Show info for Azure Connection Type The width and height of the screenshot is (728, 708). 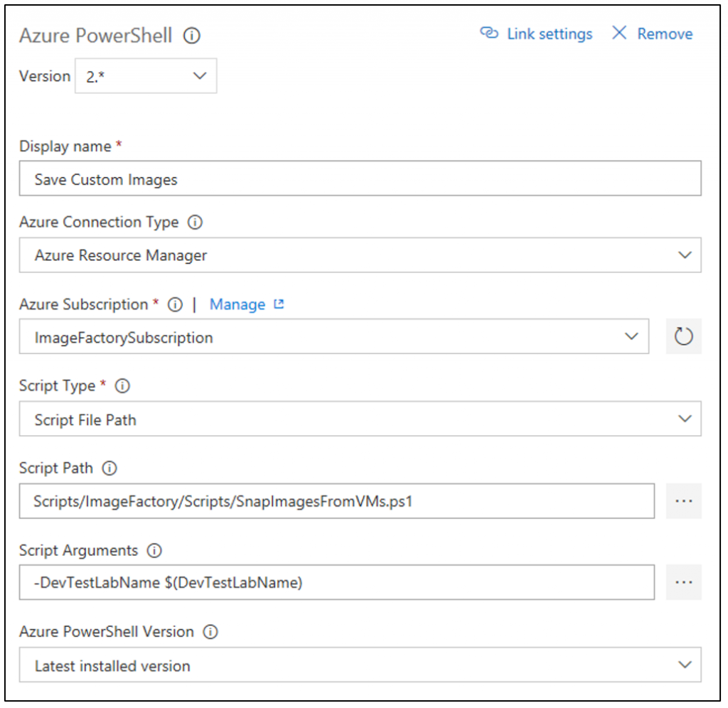[x=195, y=222]
